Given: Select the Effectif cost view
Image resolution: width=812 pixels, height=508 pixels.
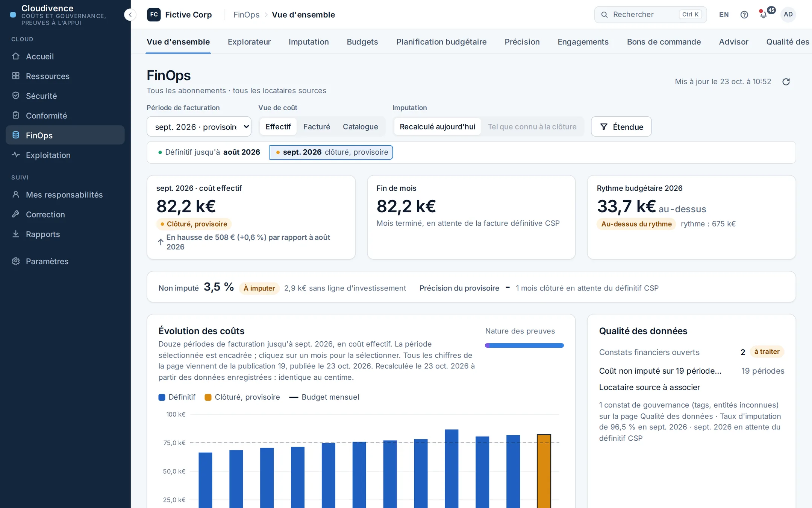Looking at the screenshot, I should 278,127.
